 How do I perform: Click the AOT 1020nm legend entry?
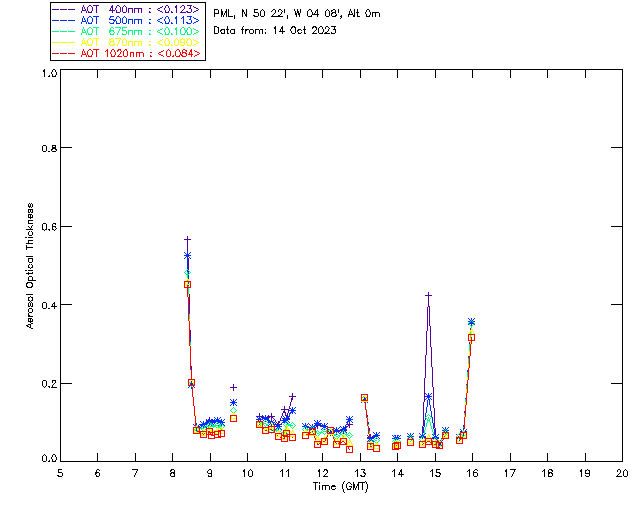tap(126, 53)
